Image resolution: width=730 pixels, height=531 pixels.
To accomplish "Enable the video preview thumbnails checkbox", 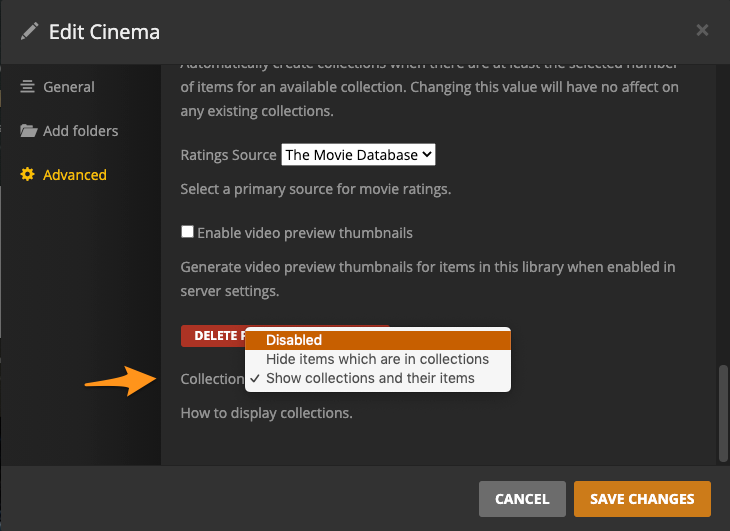I will pyautogui.click(x=187, y=232).
